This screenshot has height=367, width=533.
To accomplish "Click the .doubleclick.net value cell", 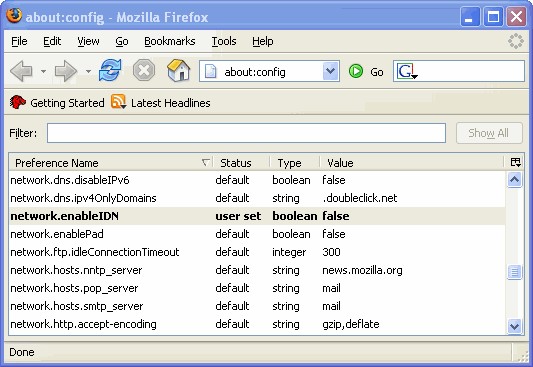I will pos(360,198).
